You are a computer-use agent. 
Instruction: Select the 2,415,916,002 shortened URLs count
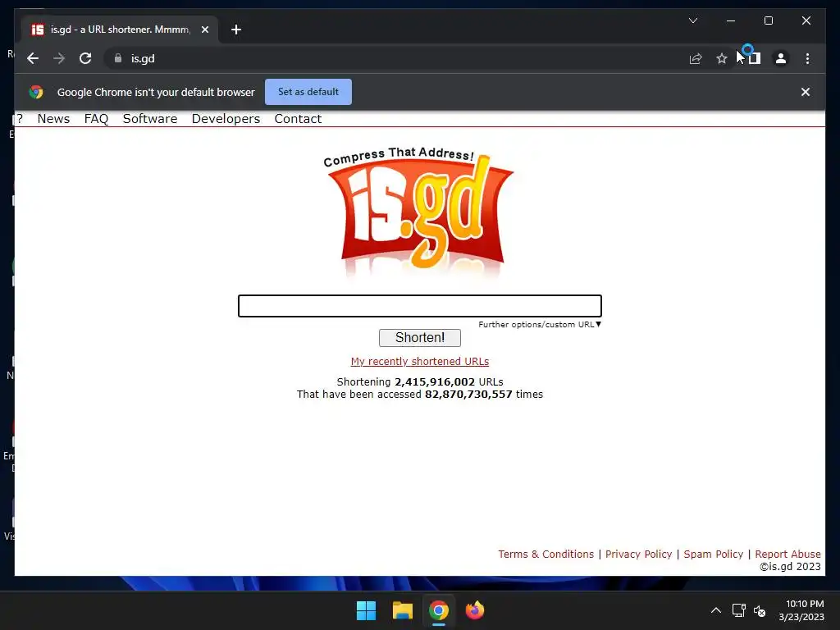435,382
